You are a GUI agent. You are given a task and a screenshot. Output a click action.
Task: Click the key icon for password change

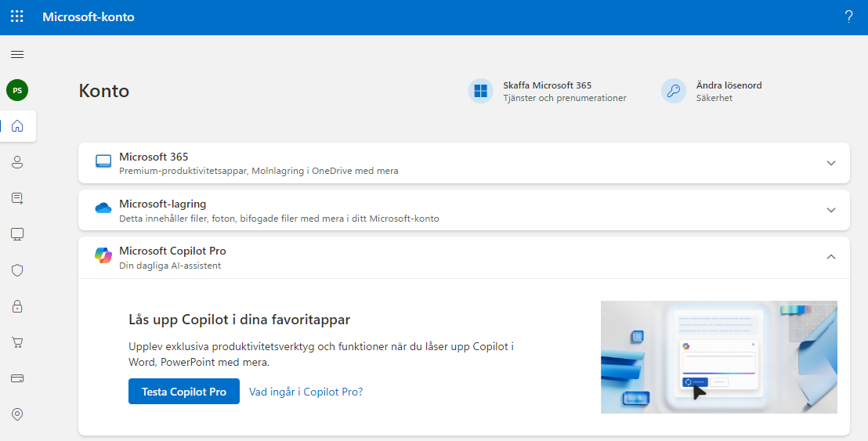(674, 91)
